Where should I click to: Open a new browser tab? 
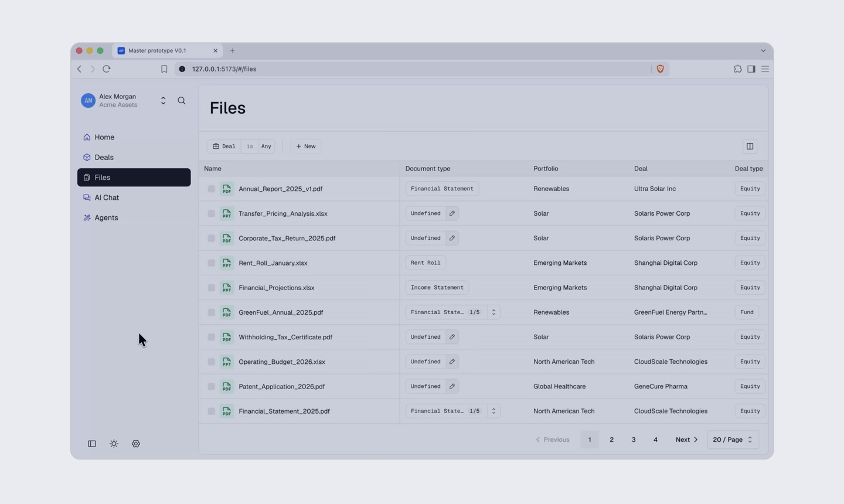point(232,51)
